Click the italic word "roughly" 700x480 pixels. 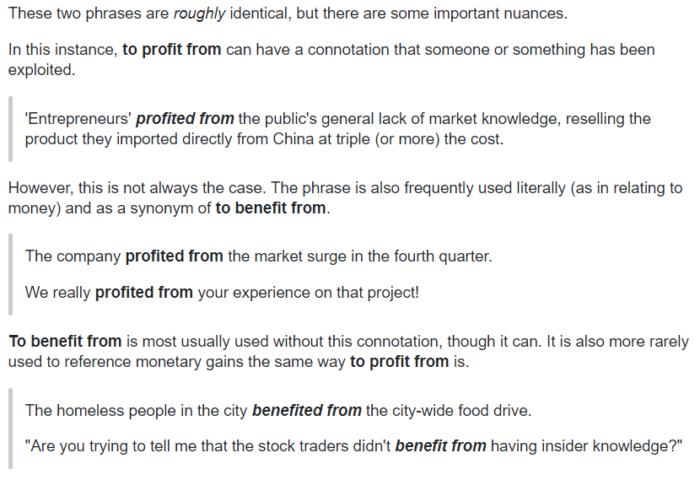click(x=199, y=14)
